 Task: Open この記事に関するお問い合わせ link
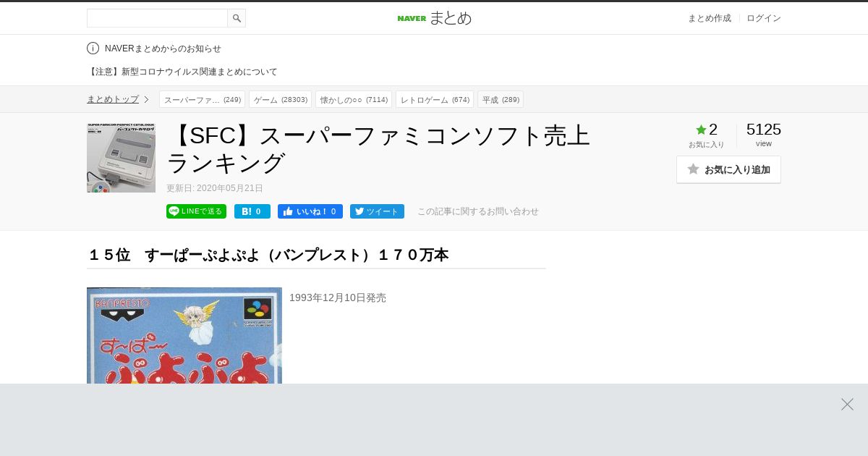(x=477, y=211)
